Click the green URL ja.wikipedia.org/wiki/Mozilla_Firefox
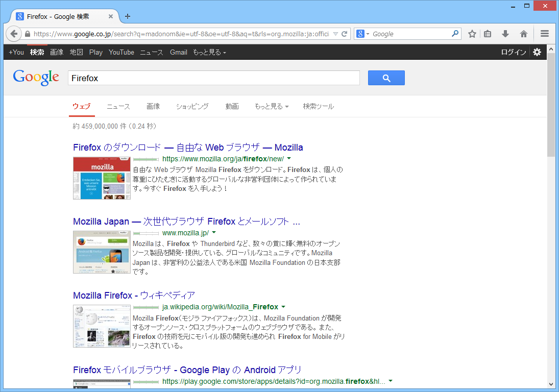 point(220,307)
